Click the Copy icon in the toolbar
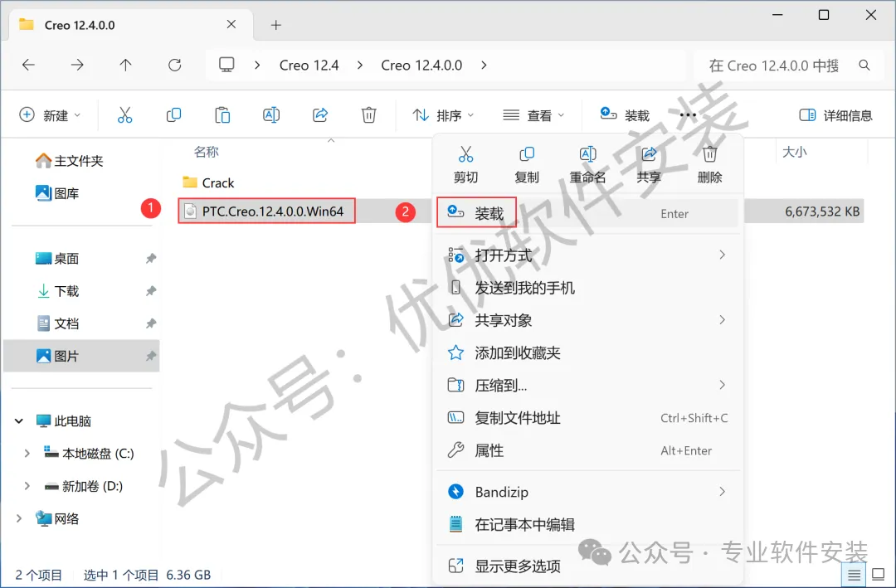Image resolution: width=896 pixels, height=588 pixels. (x=173, y=114)
